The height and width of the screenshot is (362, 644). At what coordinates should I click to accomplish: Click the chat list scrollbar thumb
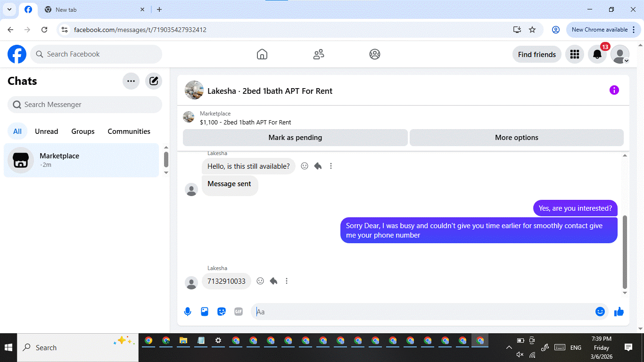(166, 159)
